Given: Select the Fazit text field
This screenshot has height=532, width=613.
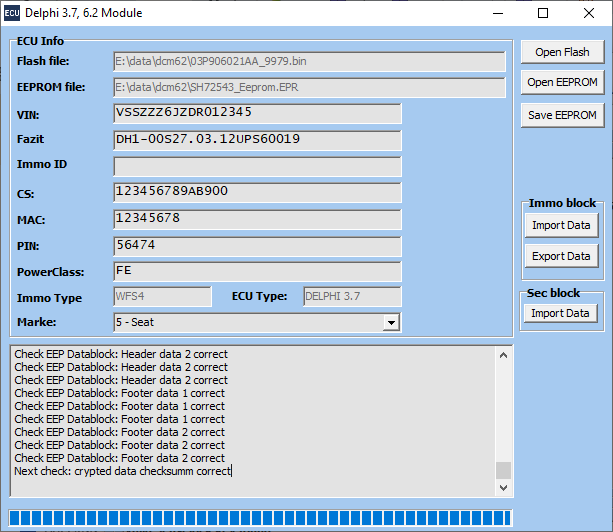Looking at the screenshot, I should (x=257, y=140).
